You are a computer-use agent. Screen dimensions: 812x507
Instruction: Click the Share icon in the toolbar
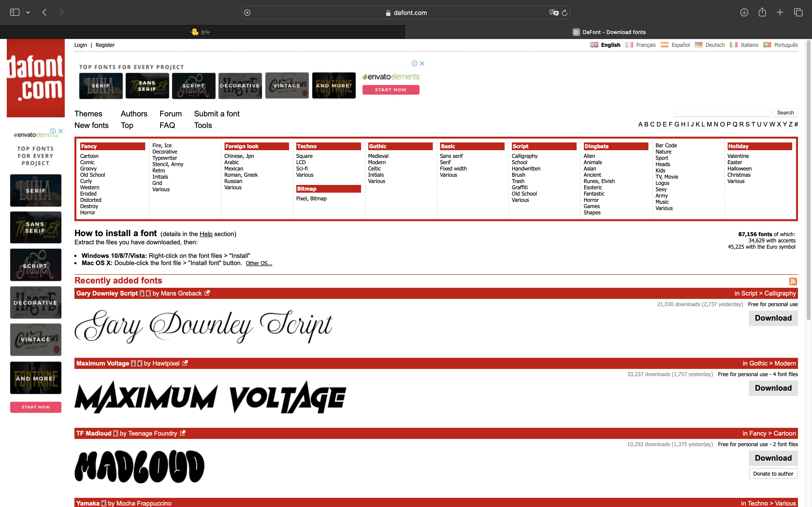762,12
